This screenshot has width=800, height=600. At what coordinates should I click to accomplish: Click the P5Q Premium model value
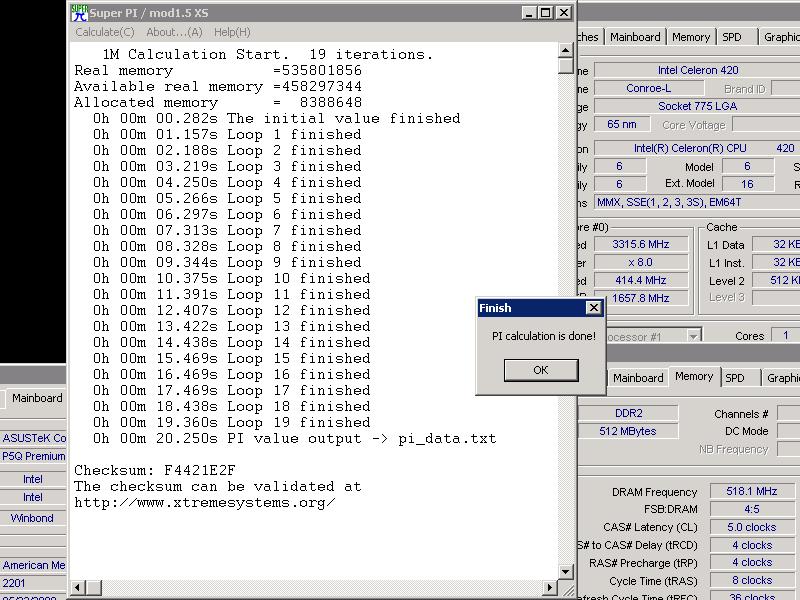tap(34, 456)
